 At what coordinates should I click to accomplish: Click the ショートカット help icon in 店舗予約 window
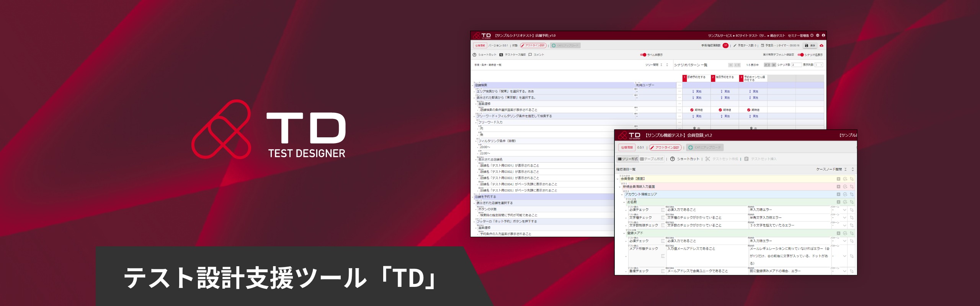475,55
